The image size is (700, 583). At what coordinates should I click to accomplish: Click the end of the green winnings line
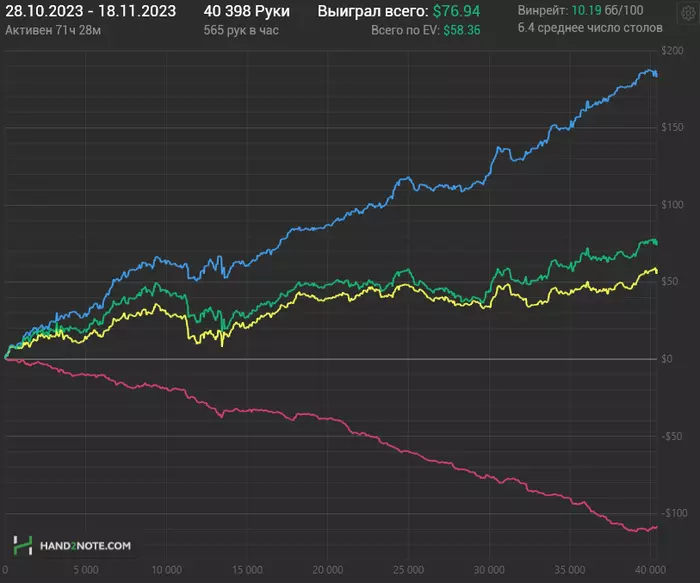655,242
